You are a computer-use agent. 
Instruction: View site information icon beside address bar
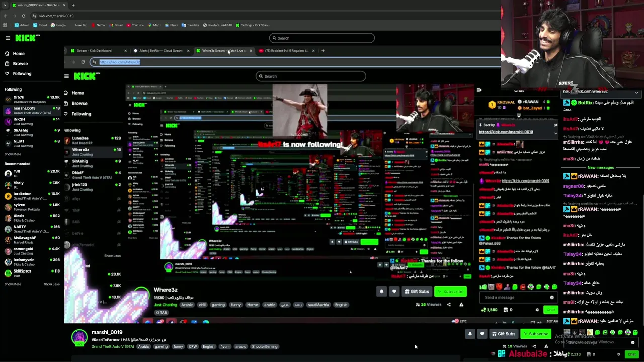34,16
